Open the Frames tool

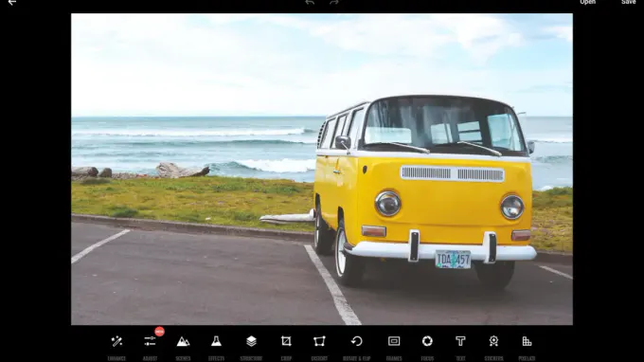click(x=394, y=341)
